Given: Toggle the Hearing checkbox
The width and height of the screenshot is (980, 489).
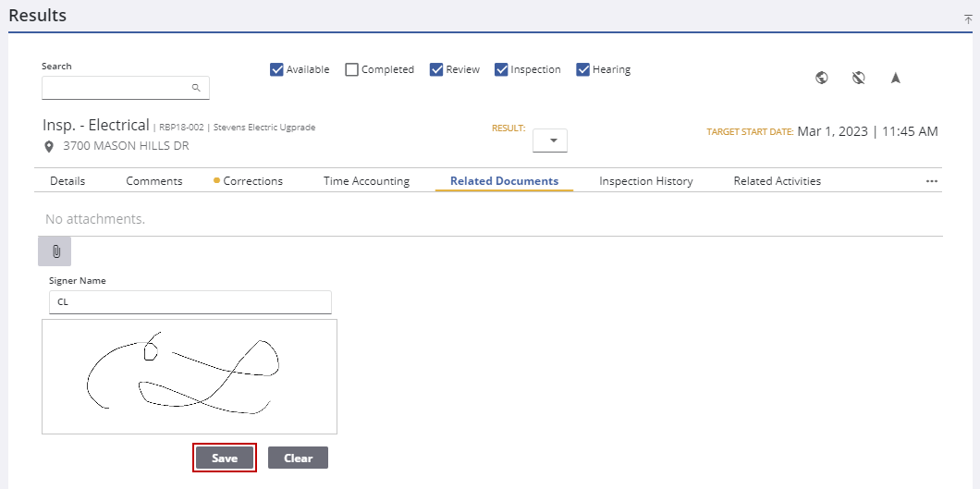Looking at the screenshot, I should pos(583,69).
